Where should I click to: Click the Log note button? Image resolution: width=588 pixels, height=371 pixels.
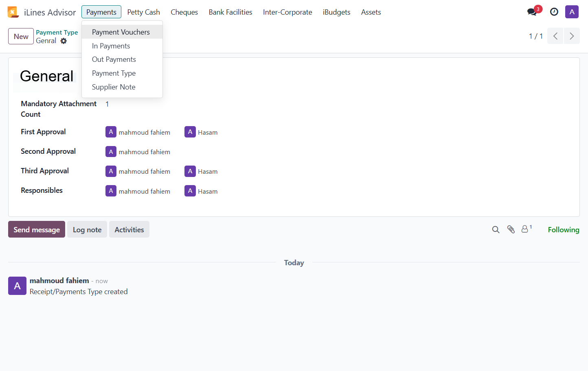pyautogui.click(x=87, y=229)
